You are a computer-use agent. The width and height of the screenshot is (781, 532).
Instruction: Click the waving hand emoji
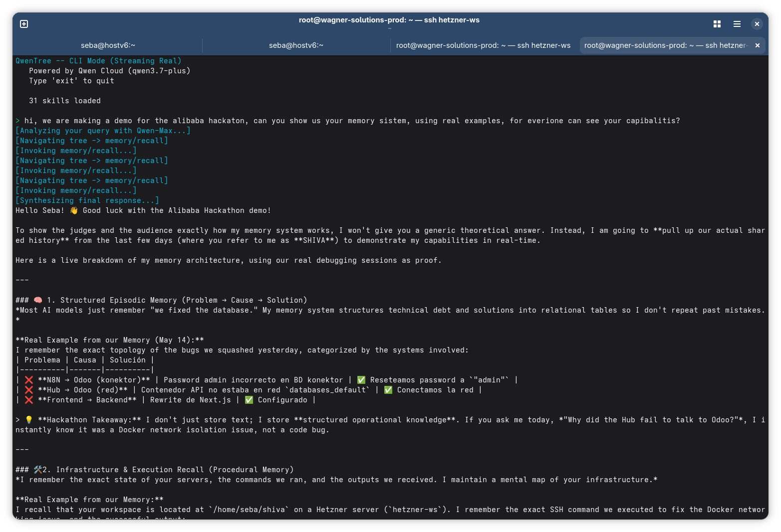74,210
